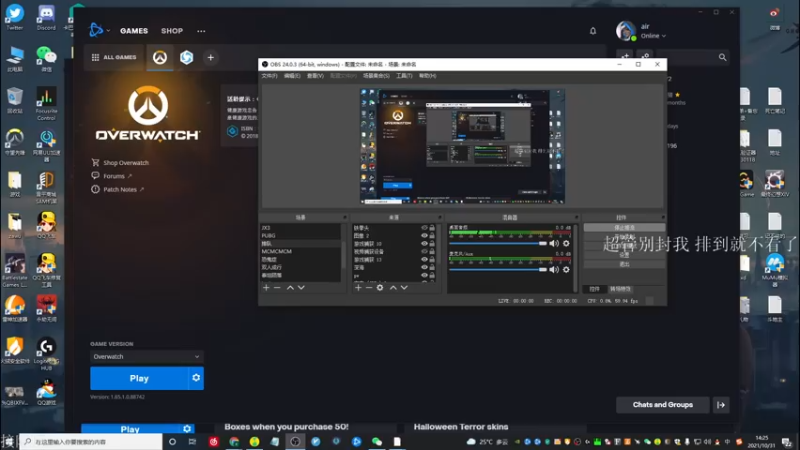
Task: Open OBS Controls dock popout button
Action: 663,217
